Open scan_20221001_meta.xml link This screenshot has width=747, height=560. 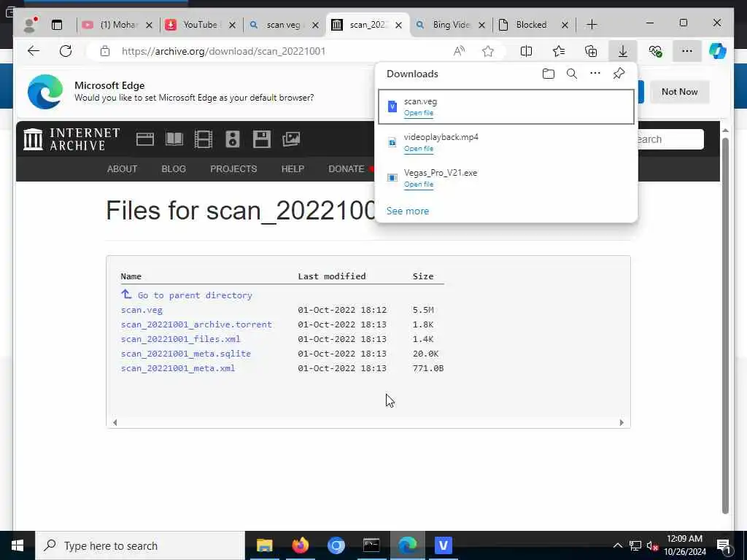(x=178, y=368)
